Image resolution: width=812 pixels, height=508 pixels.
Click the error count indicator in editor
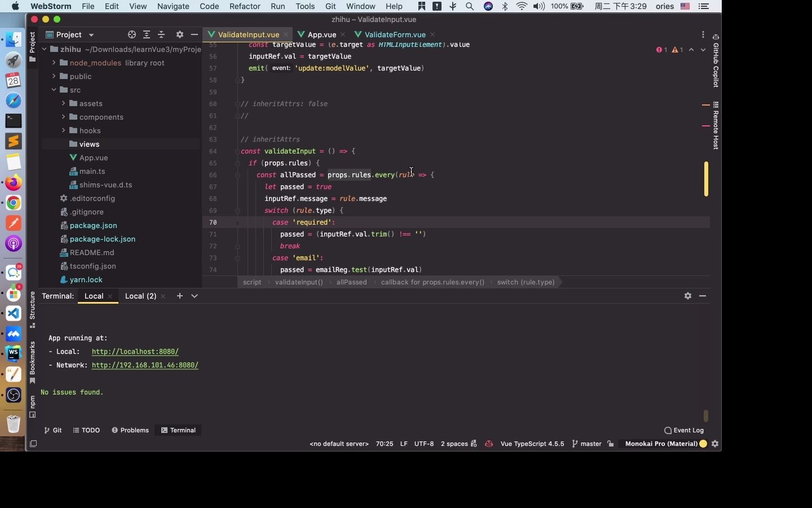coord(662,50)
